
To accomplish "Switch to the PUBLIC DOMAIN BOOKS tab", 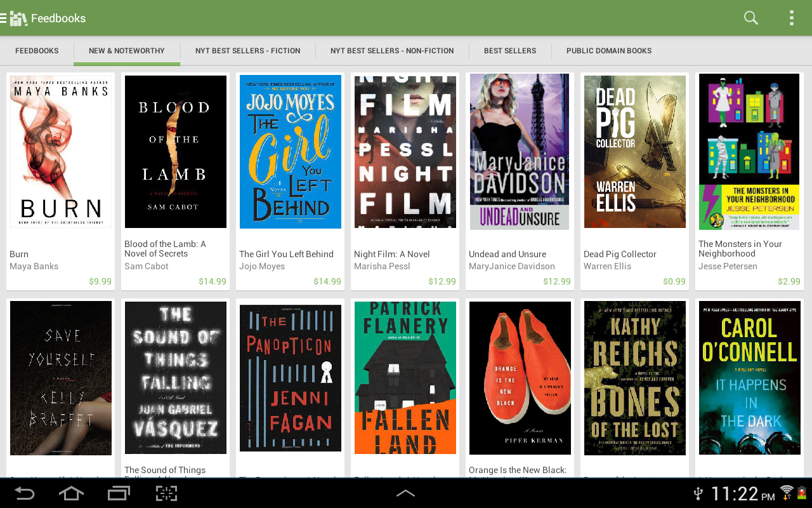I will [x=609, y=50].
